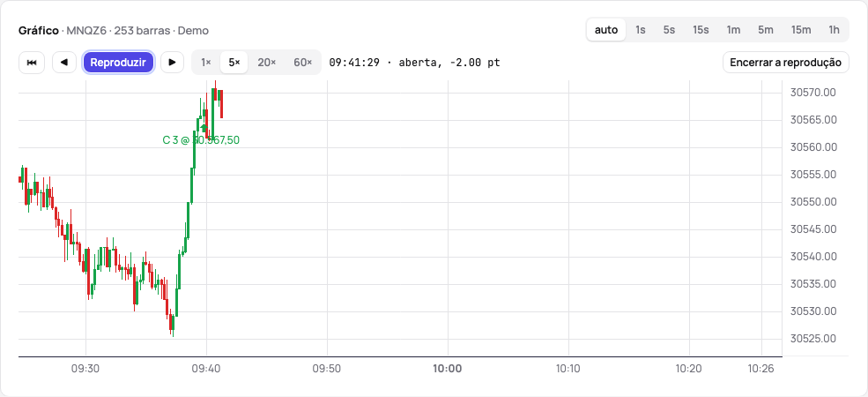Image resolution: width=868 pixels, height=397 pixels.
Task: Click the 30550.00 price axis label
Action: [x=813, y=202]
